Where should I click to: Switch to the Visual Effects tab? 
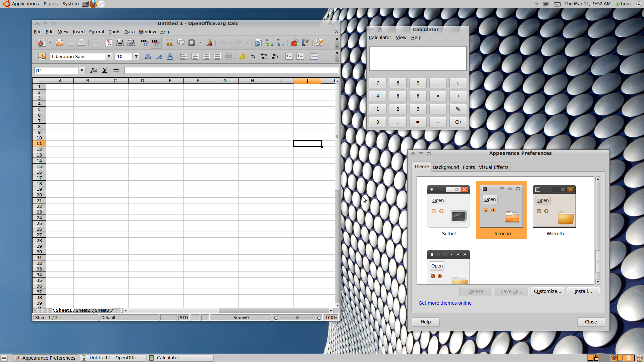pyautogui.click(x=493, y=167)
